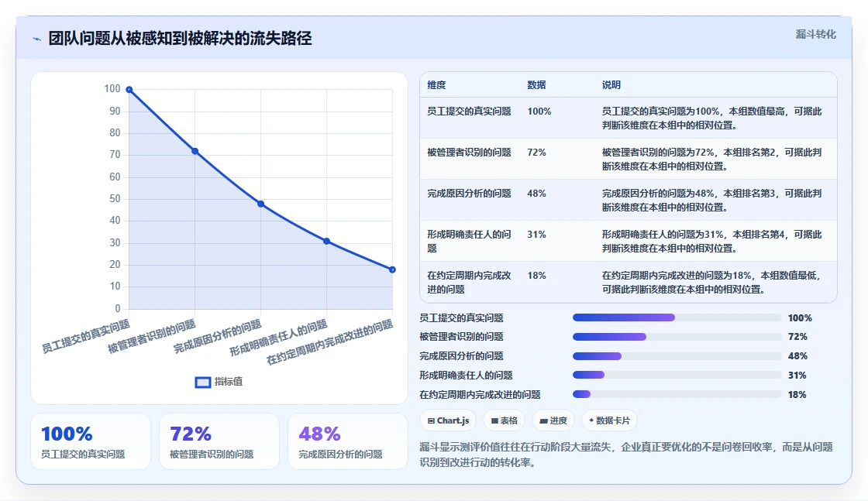
Task: Click the chart data point at 31
Action: click(x=326, y=241)
